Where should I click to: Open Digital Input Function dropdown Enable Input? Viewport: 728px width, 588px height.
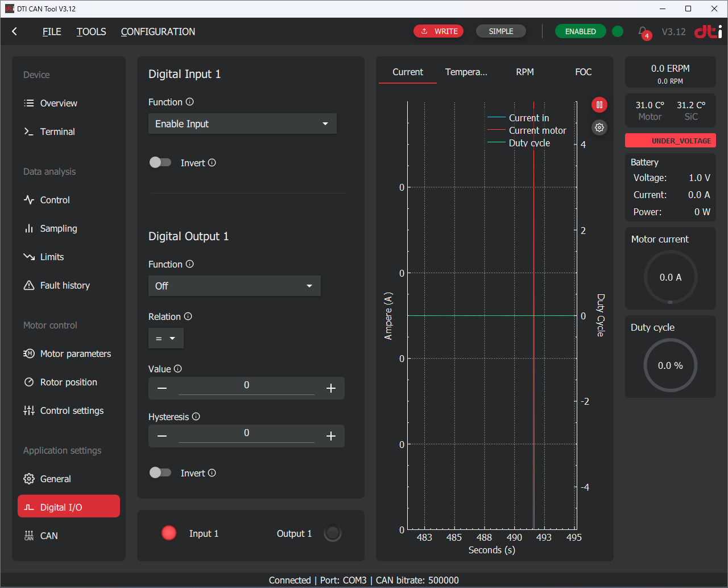click(242, 124)
